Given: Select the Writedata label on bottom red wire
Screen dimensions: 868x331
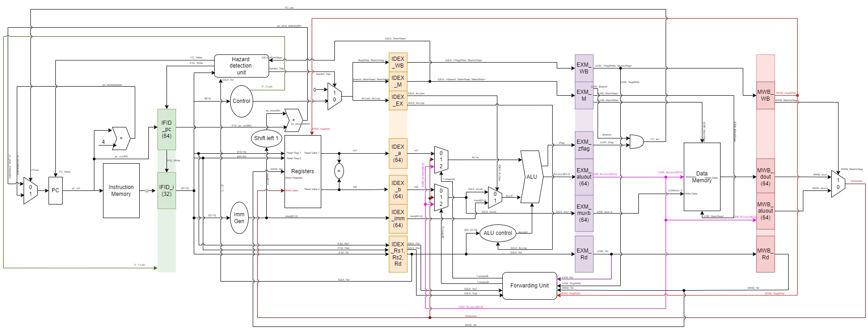Looking at the screenshot, I should click(471, 316).
